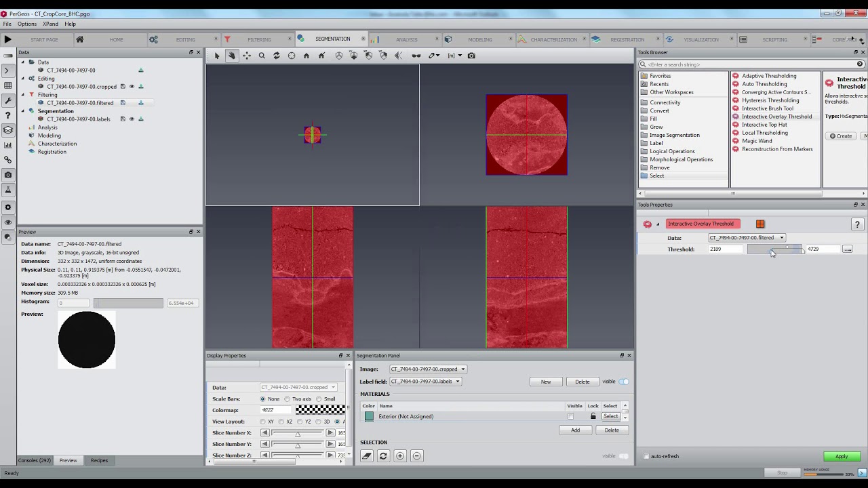Click the Slice Number X slider
The width and height of the screenshot is (868, 488).
pyautogui.click(x=297, y=433)
